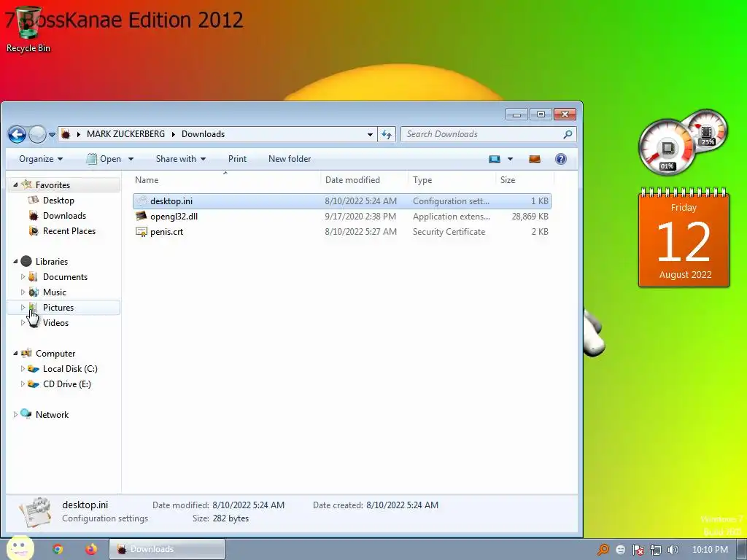Screen dimensions: 747x560
Task: Click Downloads segment in address bar
Action: pyautogui.click(x=203, y=134)
